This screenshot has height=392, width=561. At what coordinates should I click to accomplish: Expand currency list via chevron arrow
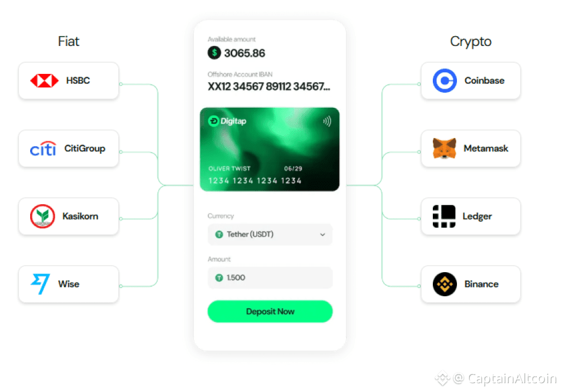click(322, 235)
